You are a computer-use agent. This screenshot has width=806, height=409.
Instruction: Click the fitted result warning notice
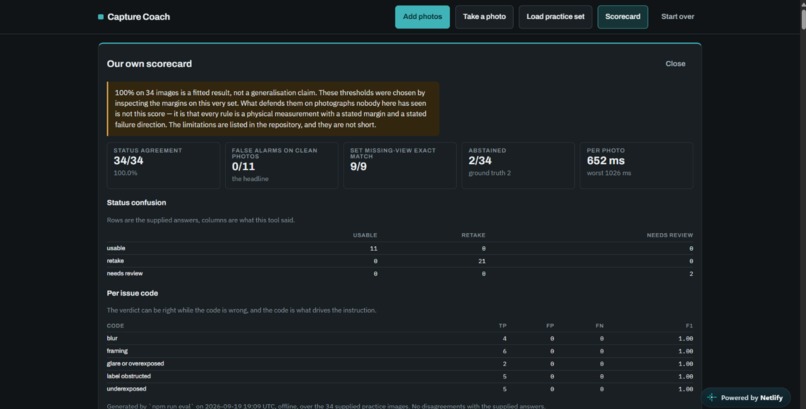coord(273,109)
